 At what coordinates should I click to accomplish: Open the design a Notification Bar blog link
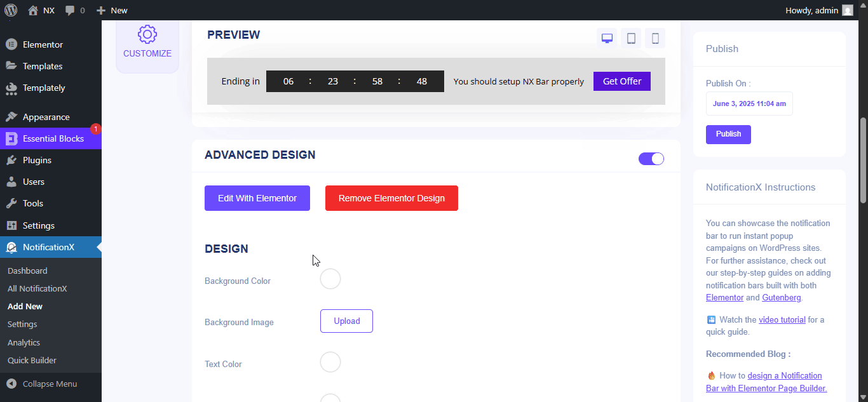pyautogui.click(x=767, y=382)
